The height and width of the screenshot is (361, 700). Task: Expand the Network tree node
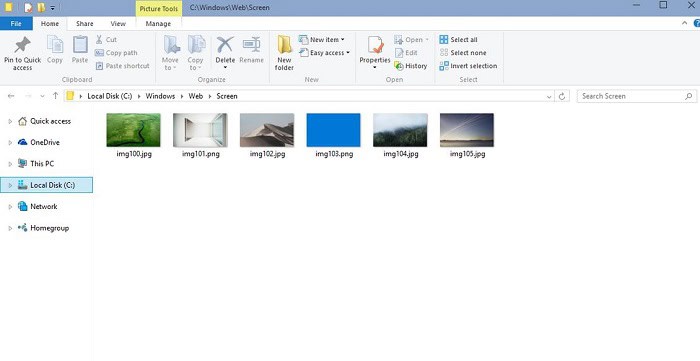pyautogui.click(x=10, y=207)
